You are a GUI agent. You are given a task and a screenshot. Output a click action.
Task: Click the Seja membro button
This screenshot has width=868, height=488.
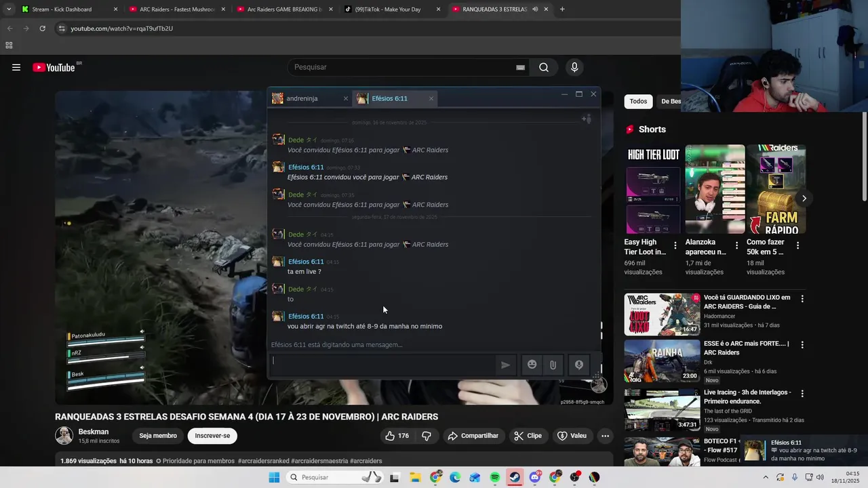158,436
